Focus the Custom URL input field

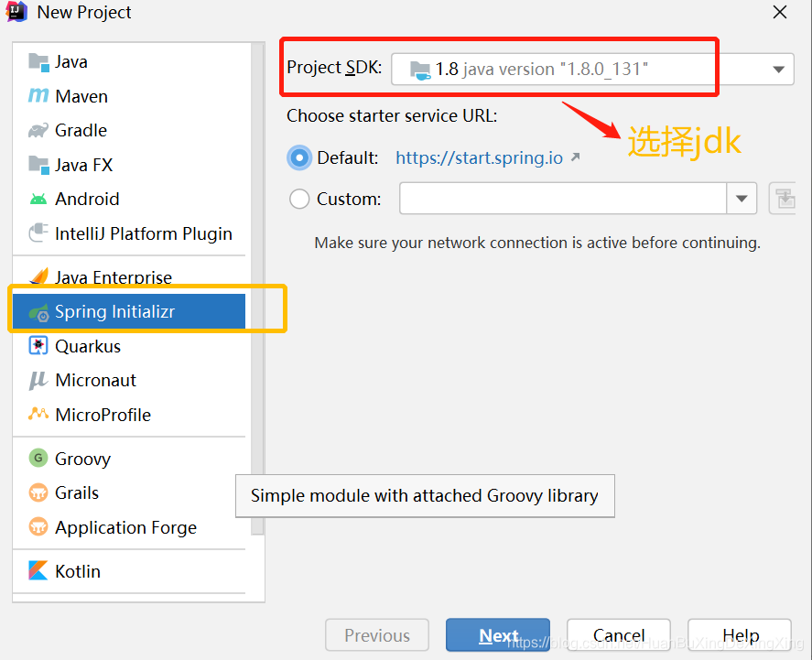tap(563, 199)
